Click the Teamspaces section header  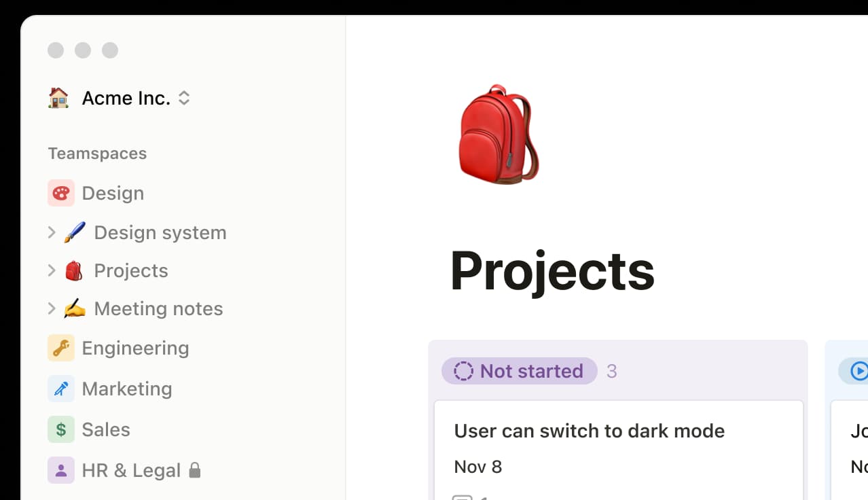pyautogui.click(x=97, y=154)
